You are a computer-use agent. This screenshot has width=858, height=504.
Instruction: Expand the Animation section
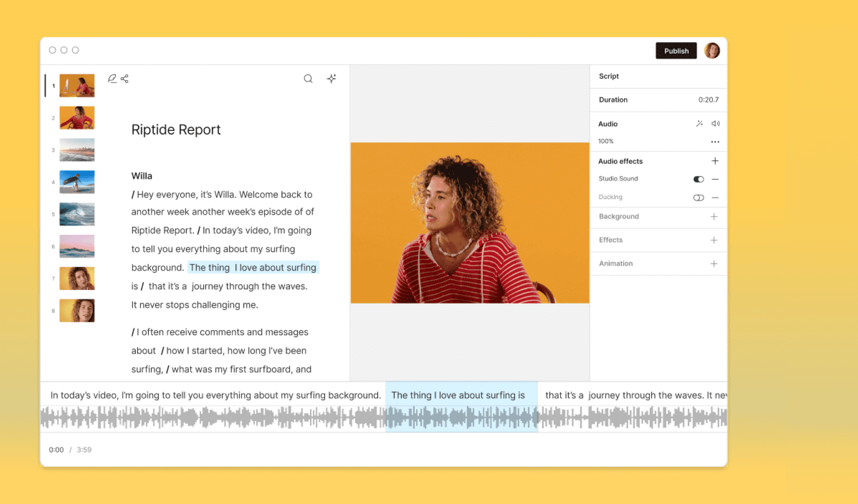714,264
